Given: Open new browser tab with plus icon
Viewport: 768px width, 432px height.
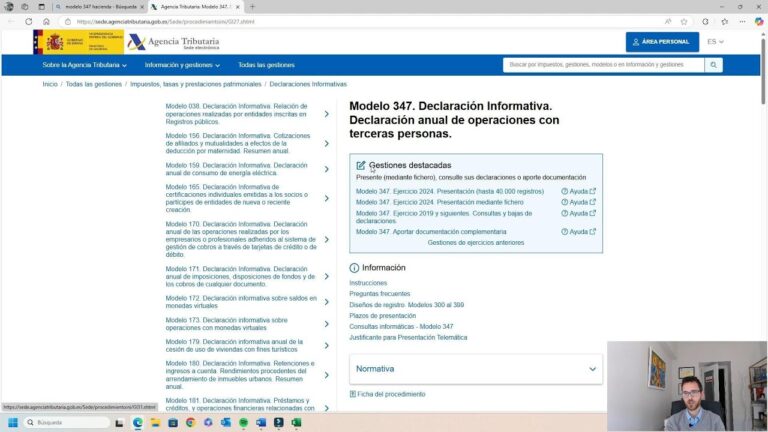Looking at the screenshot, I should click(x=252, y=7).
